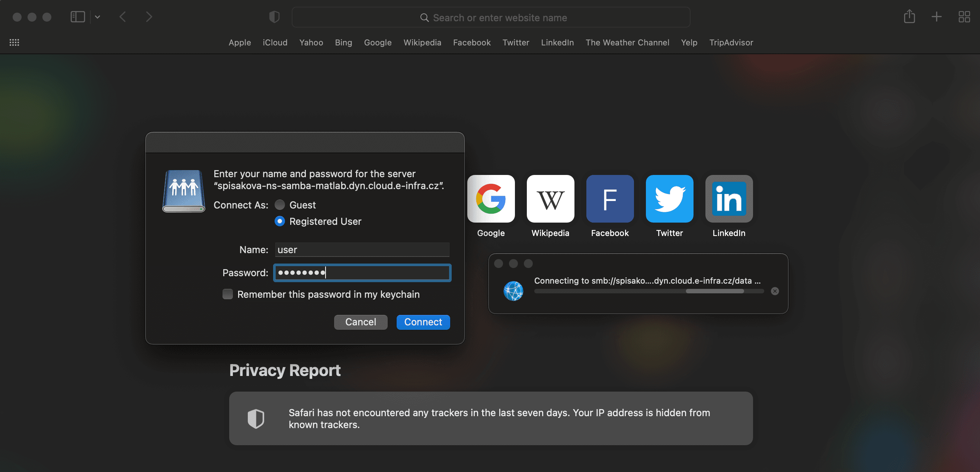The height and width of the screenshot is (472, 980).
Task: Click the Wikipedia favorites bar item
Action: click(422, 42)
